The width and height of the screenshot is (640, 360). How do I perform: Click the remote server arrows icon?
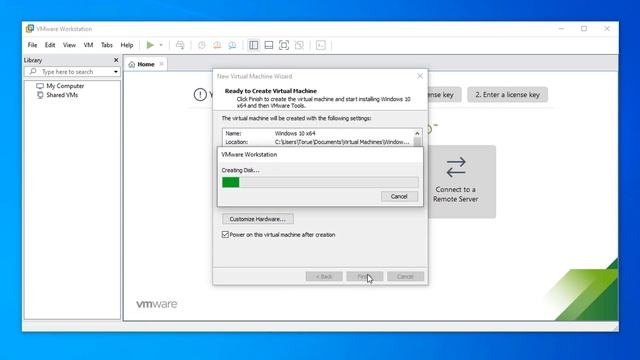coord(456,167)
